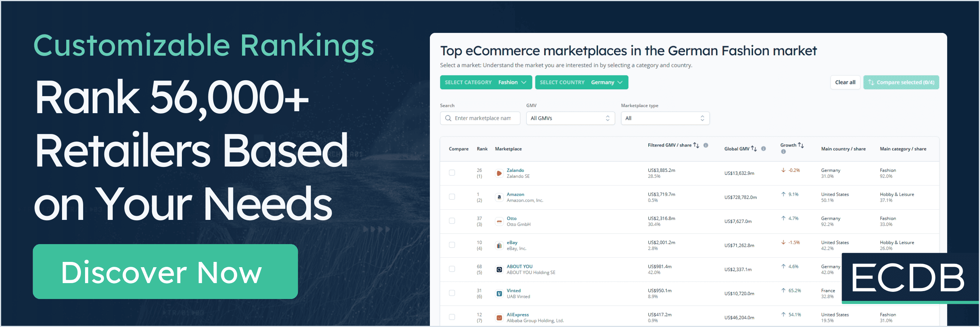Open the All GMVs dropdown
The image size is (980, 327).
click(x=570, y=118)
